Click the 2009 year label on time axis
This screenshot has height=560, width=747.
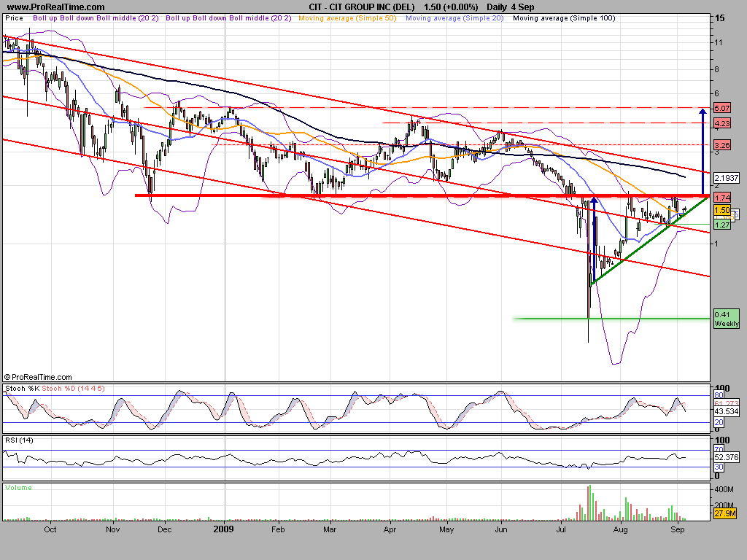pos(224,529)
